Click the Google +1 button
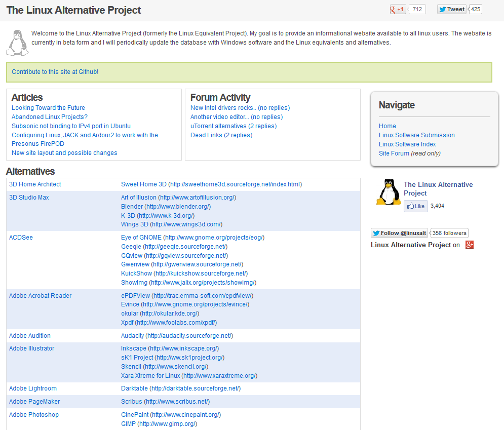This screenshot has width=504, height=430. coord(398,9)
